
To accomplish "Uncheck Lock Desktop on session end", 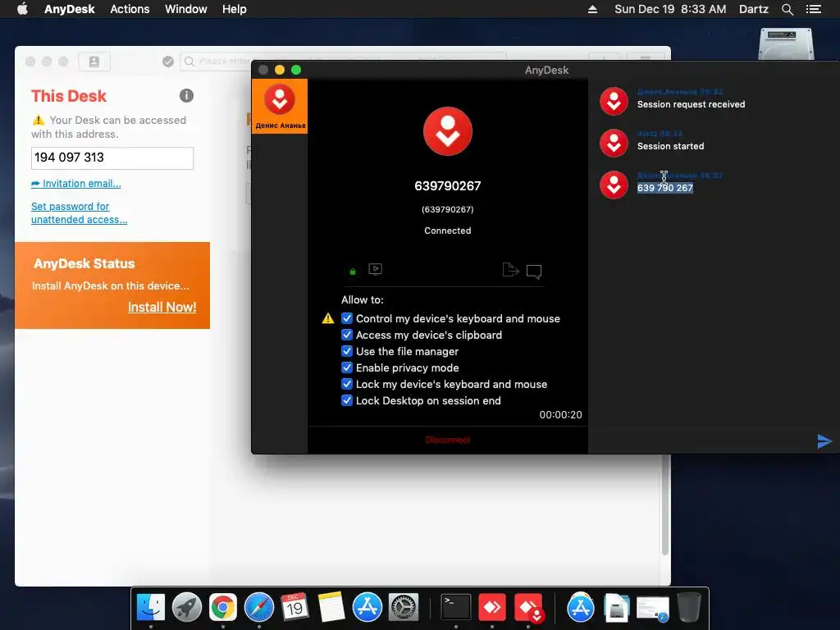I will point(347,400).
